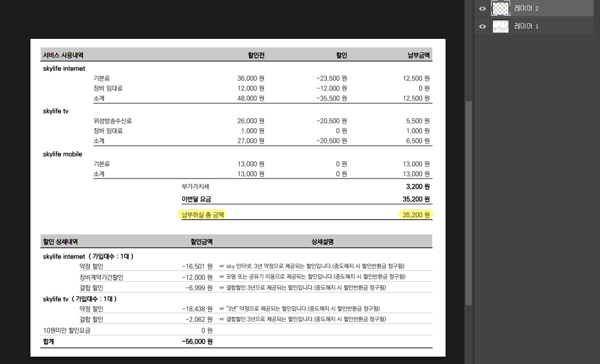This screenshot has width=600, height=364.
Task: Click the 할인 상세내역 header
Action: tap(60, 242)
